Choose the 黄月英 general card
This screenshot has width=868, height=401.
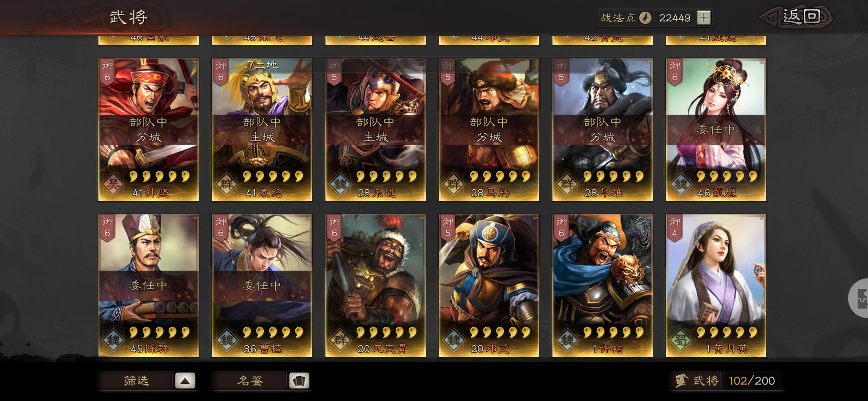tap(716, 286)
